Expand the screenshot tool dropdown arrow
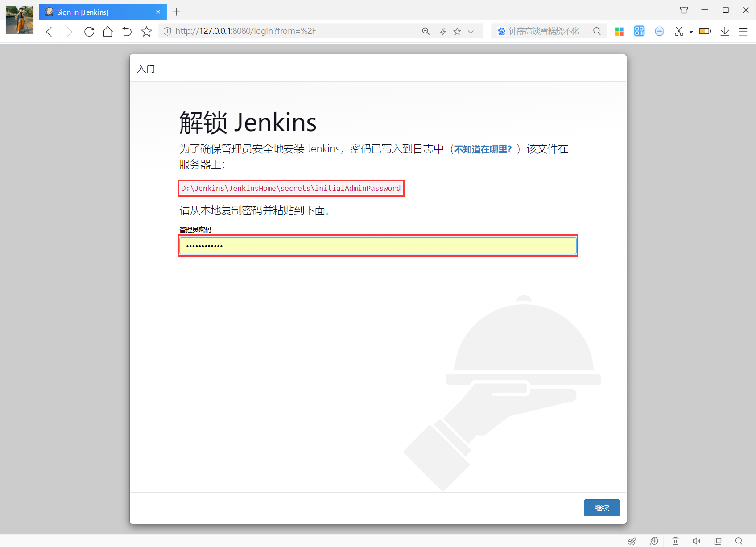Screen dimensions: 756x547 pyautogui.click(x=691, y=32)
